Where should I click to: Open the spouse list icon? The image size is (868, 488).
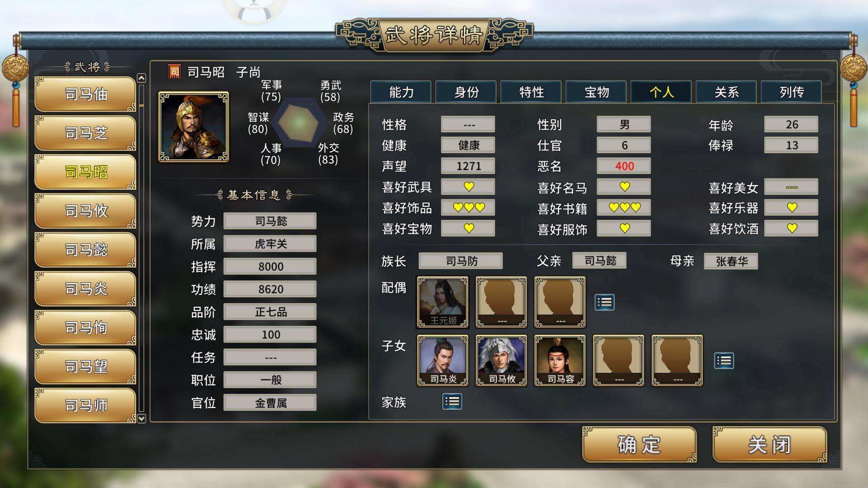604,302
